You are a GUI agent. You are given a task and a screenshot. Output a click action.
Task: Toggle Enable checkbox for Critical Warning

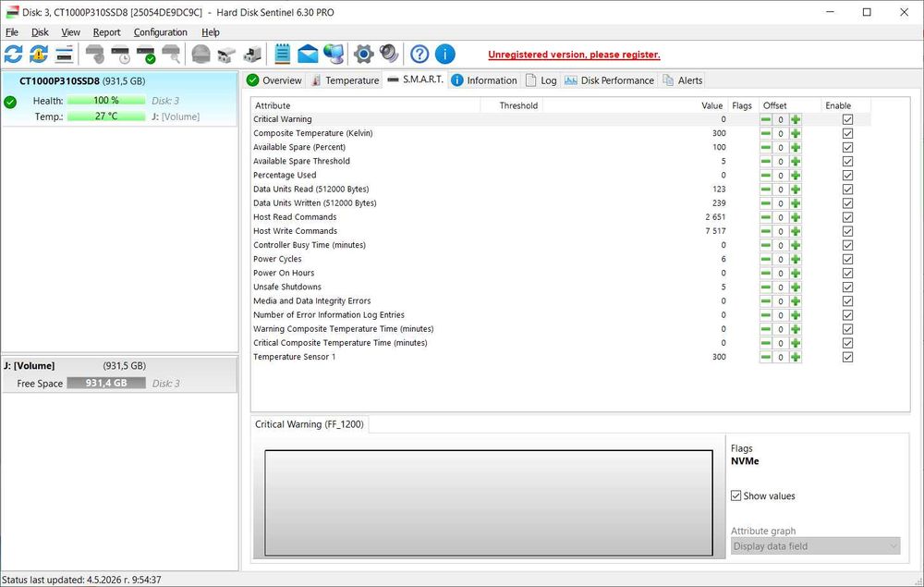click(847, 119)
